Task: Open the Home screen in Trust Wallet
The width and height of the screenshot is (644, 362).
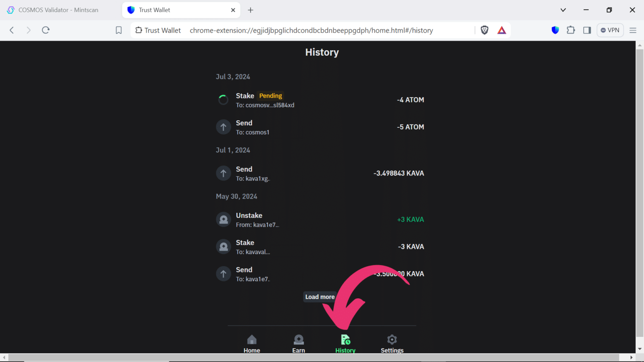Action: (x=252, y=343)
